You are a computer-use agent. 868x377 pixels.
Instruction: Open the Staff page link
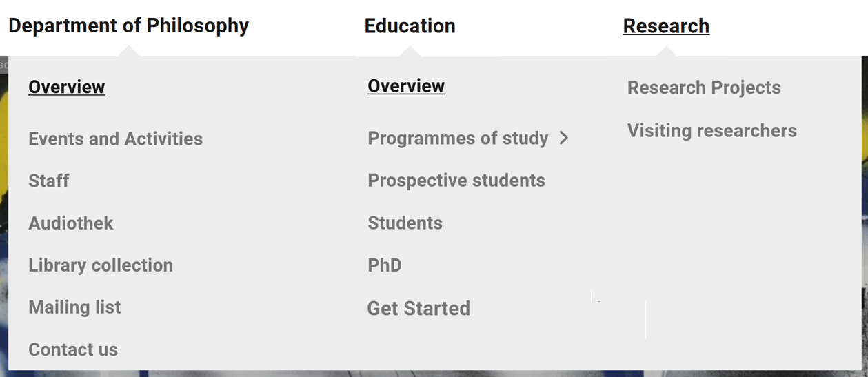point(49,181)
